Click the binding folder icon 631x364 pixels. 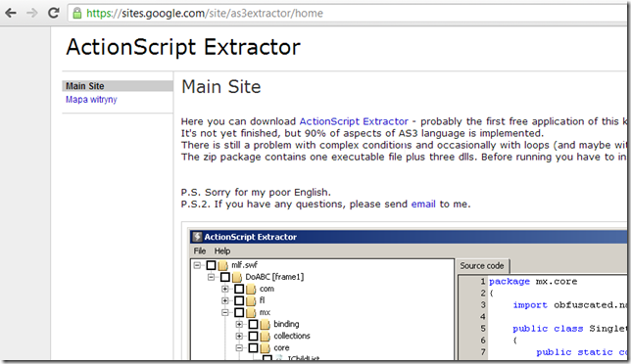click(266, 324)
